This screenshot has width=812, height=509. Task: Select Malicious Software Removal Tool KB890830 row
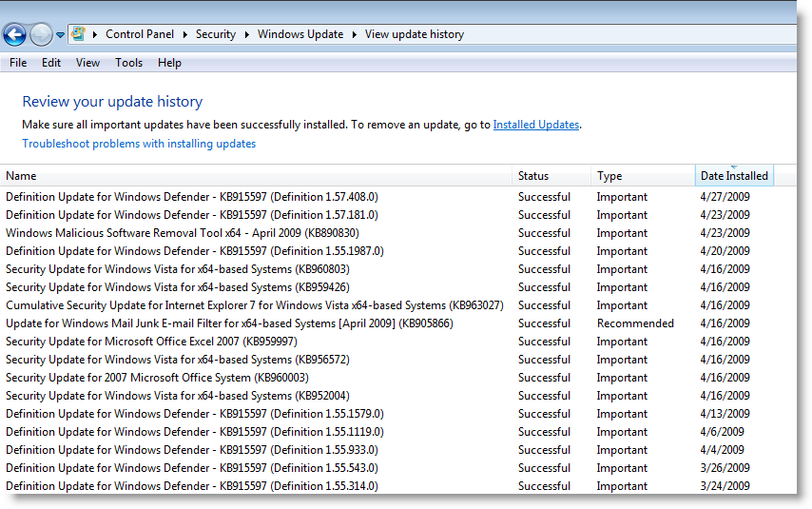(398, 233)
